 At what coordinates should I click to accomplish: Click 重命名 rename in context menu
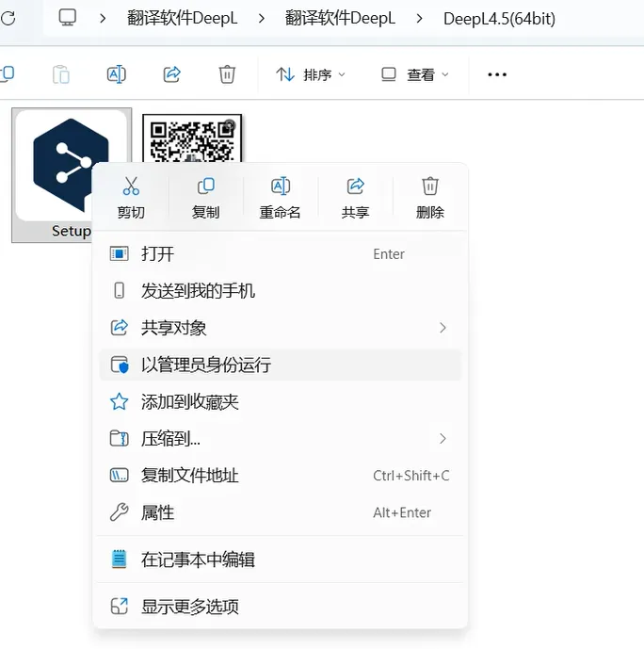tap(280, 198)
